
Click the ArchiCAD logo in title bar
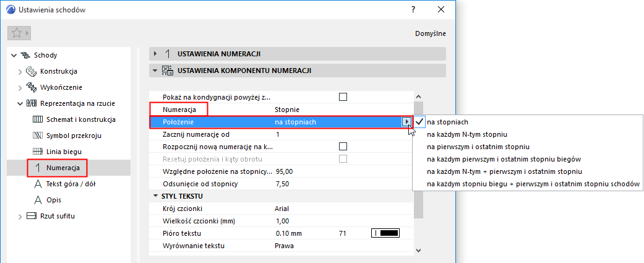pos(11,10)
